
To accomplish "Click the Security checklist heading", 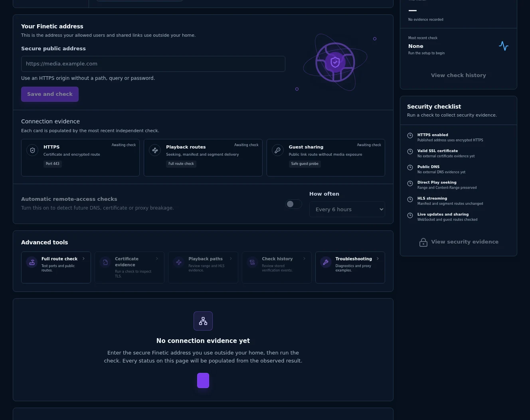I will (x=434, y=107).
